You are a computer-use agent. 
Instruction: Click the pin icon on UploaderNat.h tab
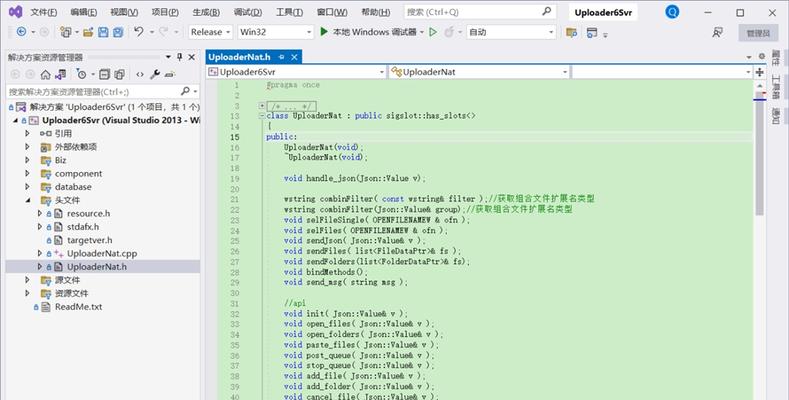click(x=282, y=57)
